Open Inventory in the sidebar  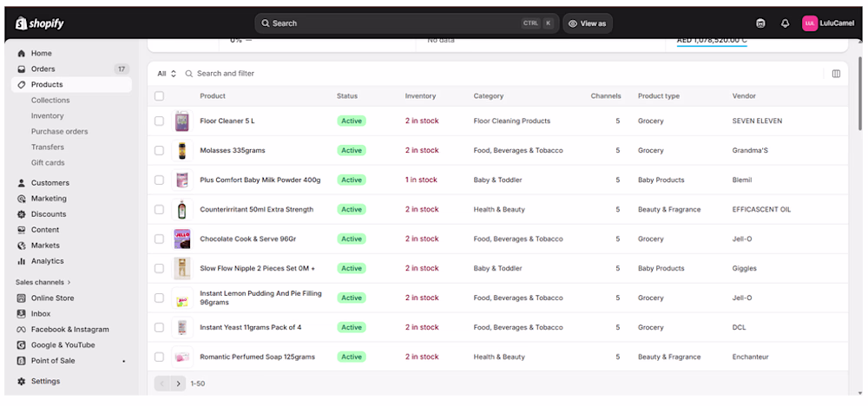point(48,115)
